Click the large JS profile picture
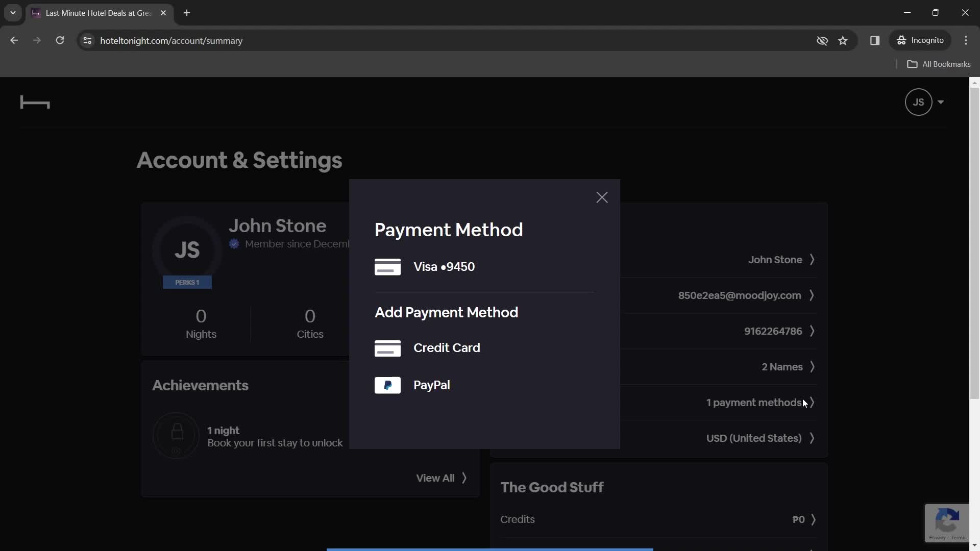This screenshot has height=551, width=980. 187,250
